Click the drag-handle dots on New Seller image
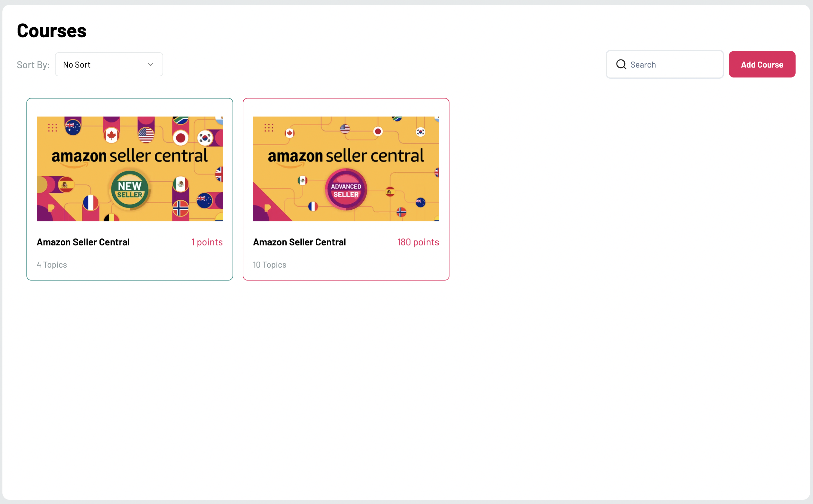Viewport: 813px width, 504px height. click(52, 128)
